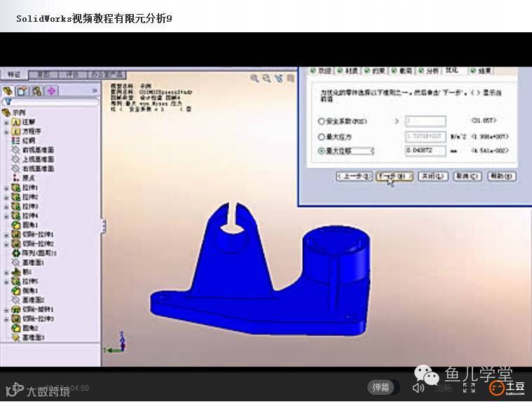Click the video player volume speaker icon
The height and width of the screenshot is (402, 532).
coord(418,388)
